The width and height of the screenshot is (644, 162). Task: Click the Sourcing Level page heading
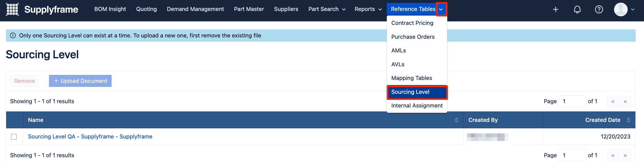42,55
